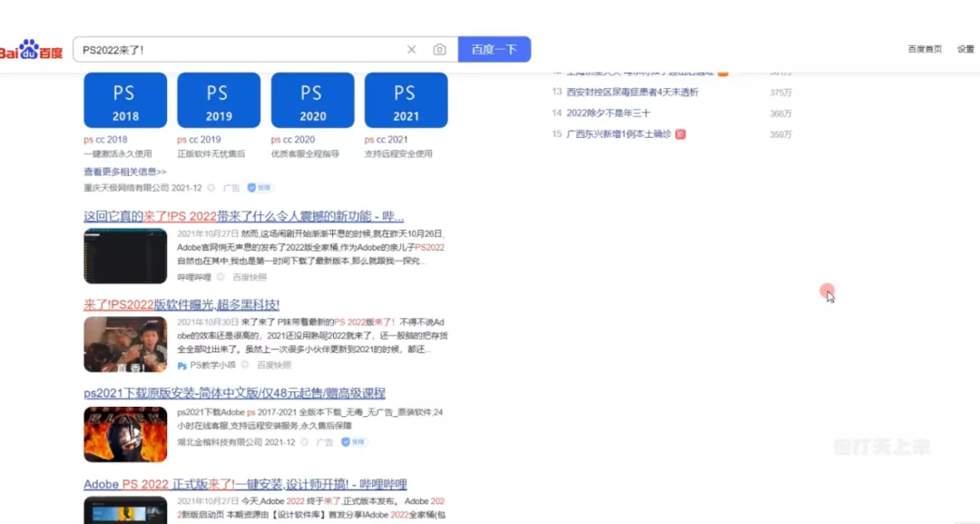
Task: Click the 百度一下 search button
Action: 495,49
